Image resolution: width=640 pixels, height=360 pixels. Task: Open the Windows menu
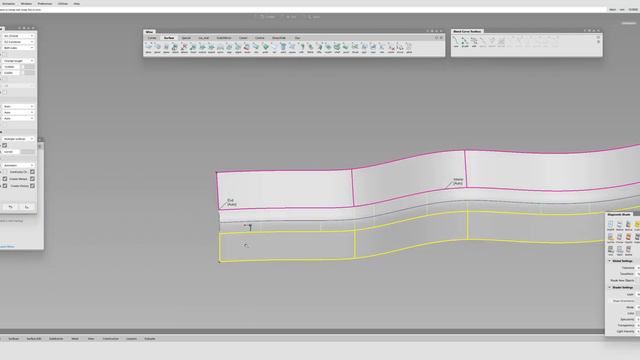click(x=26, y=3)
